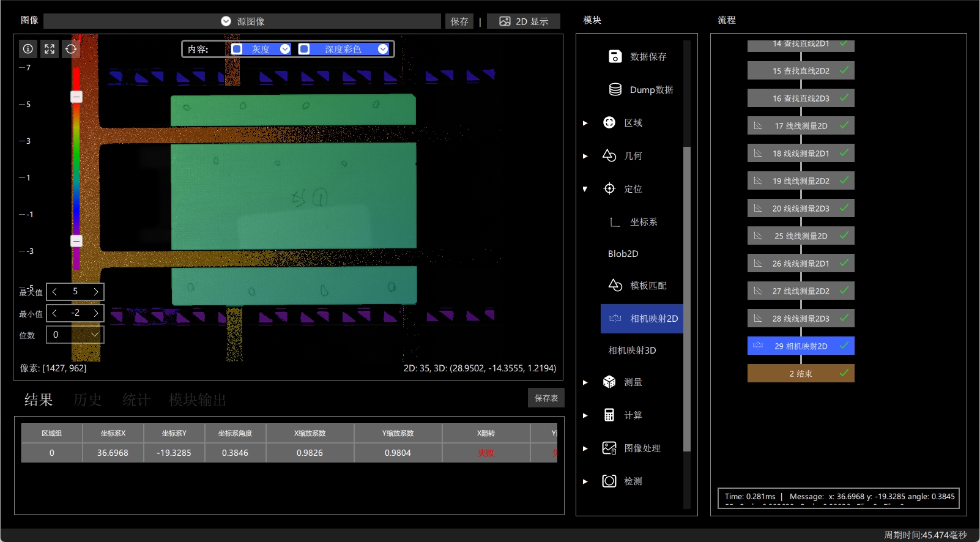
Task: Select the 数据保存 module icon
Action: point(615,56)
